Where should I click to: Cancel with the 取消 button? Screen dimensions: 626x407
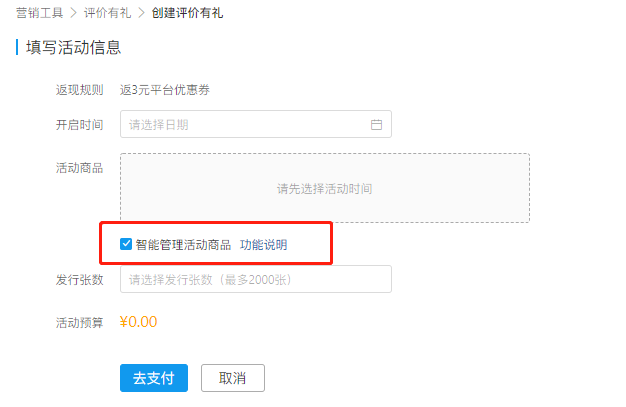pos(233,378)
